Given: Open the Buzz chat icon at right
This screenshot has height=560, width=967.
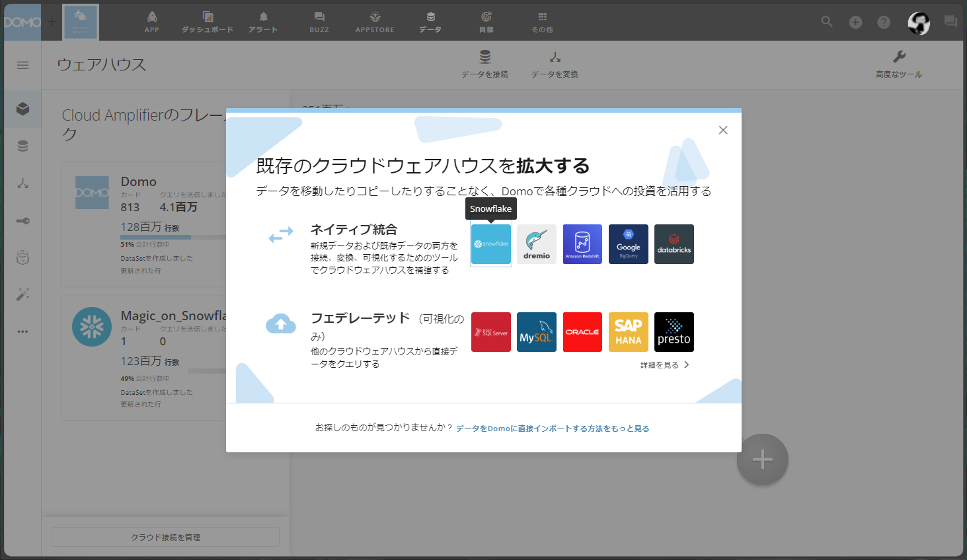Looking at the screenshot, I should (x=950, y=22).
